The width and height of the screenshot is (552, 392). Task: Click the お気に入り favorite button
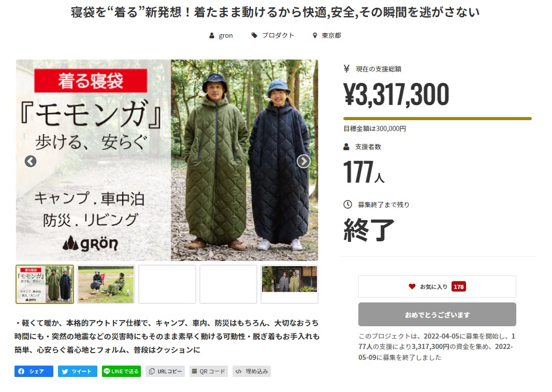(x=437, y=287)
